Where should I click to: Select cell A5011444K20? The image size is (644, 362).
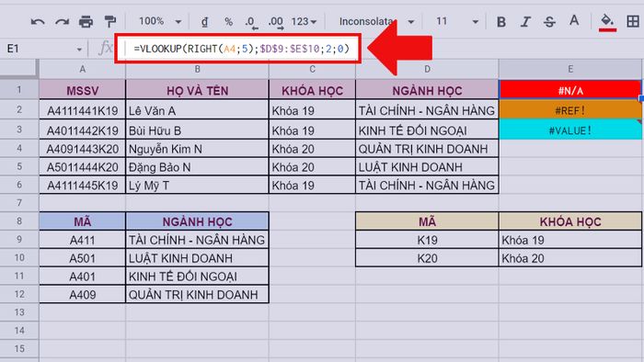[x=83, y=167]
